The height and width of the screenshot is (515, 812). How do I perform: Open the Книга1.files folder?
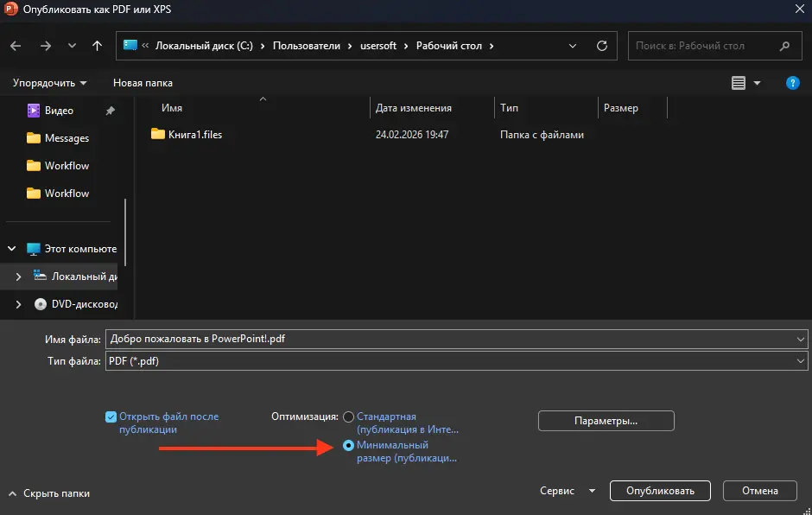coord(195,134)
